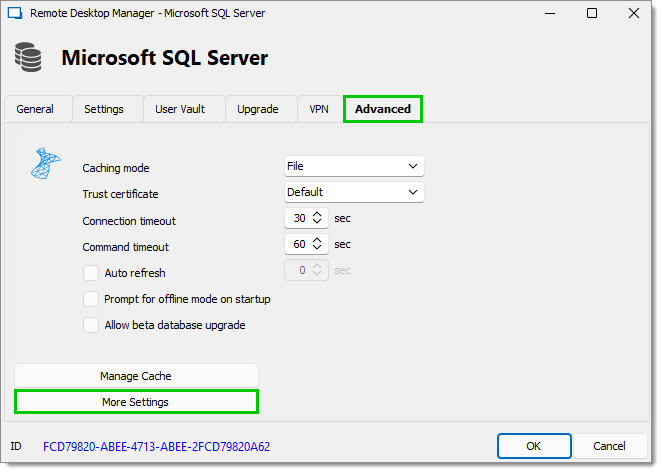Minimize the dialog window
This screenshot has width=662, height=473.
550,13
